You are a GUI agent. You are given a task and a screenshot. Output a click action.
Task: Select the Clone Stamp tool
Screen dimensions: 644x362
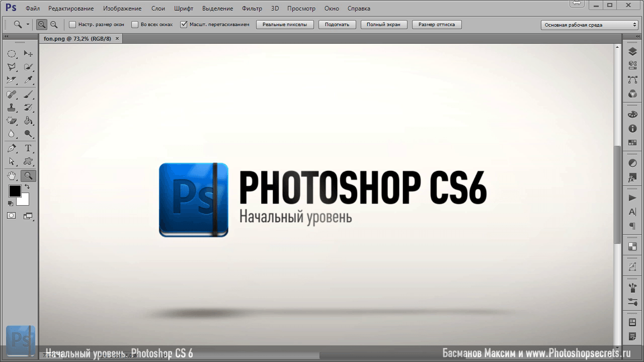coord(12,108)
